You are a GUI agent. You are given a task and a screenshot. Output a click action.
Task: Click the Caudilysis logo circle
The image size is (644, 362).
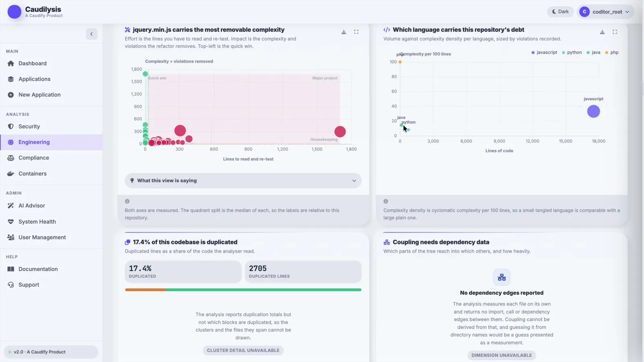pos(14,12)
